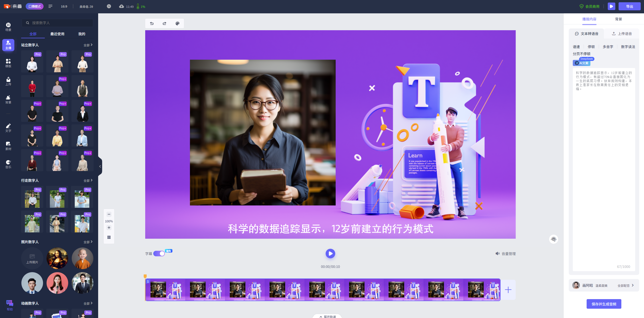Open the 模板 templates sidebar panel
The height and width of the screenshot is (318, 644).
8,63
